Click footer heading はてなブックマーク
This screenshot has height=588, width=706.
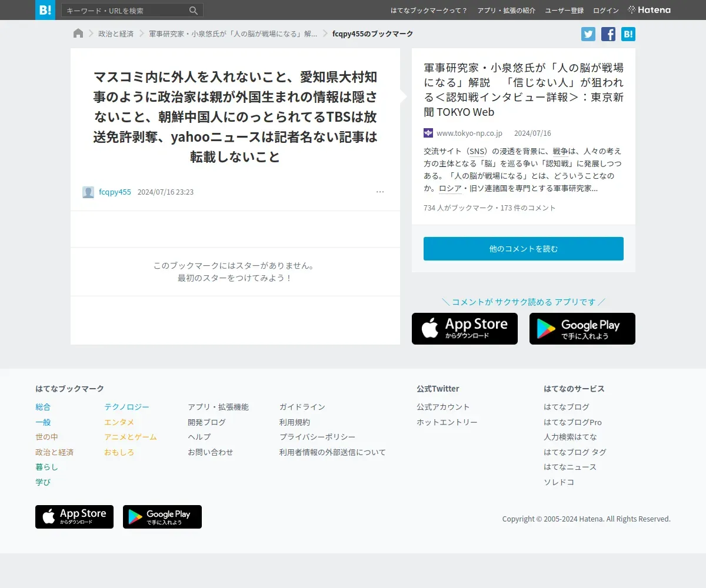[x=69, y=389]
